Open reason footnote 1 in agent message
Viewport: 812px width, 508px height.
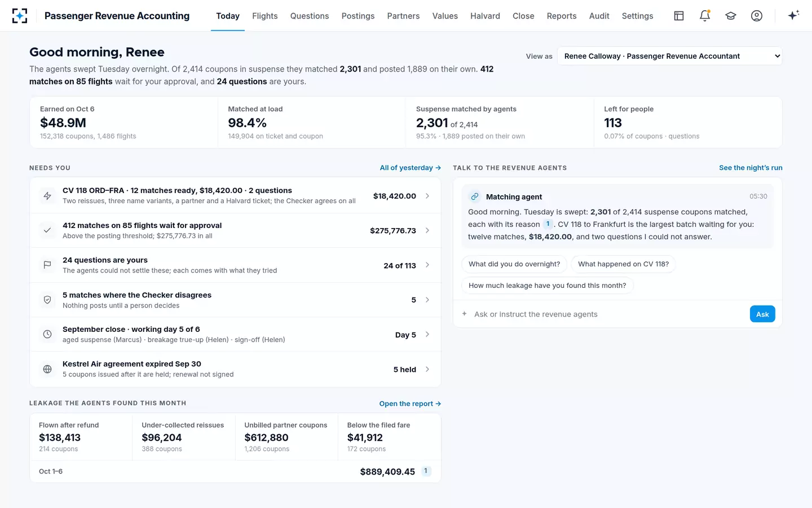[x=548, y=224]
